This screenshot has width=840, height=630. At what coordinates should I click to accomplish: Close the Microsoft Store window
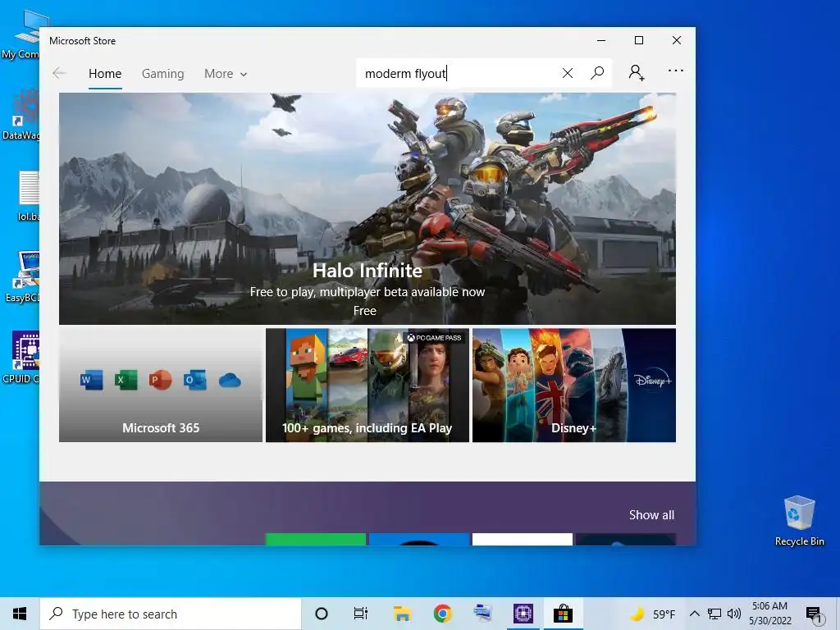tap(677, 40)
